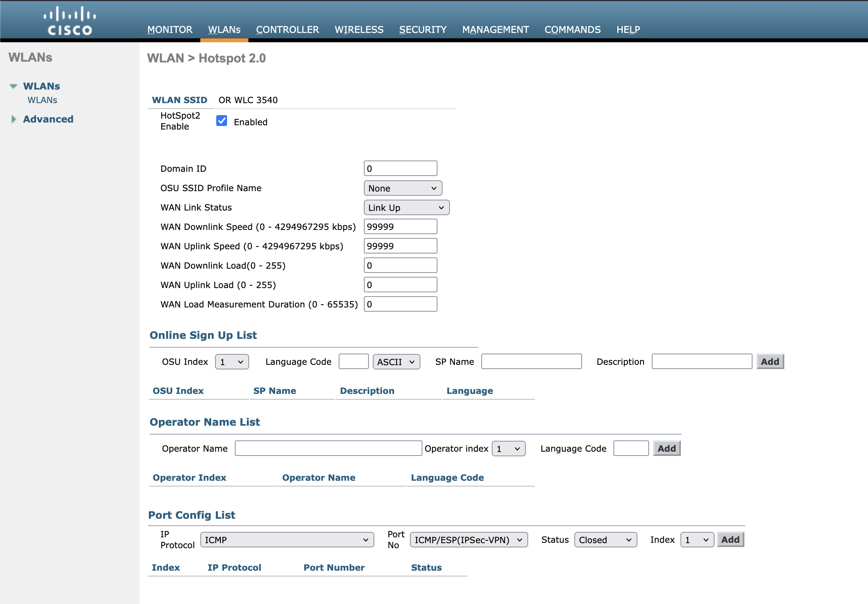The width and height of the screenshot is (868, 604).
Task: Add entry to Online Sign Up List
Action: click(770, 361)
